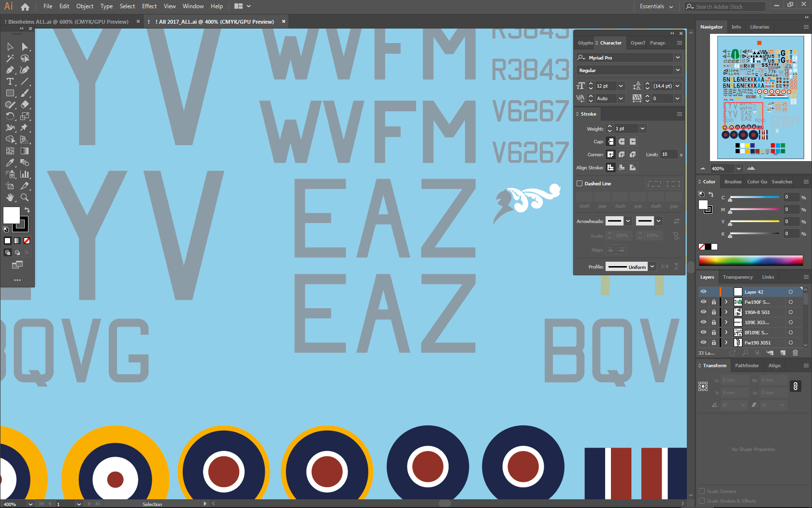Image resolution: width=812 pixels, height=508 pixels.
Task: Swap fill and stroke colors
Action: click(x=27, y=210)
